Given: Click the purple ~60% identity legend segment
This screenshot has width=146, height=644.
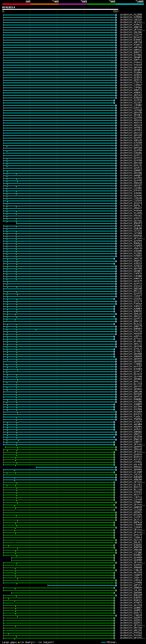Looking at the screenshot, I should (x=73, y=4).
